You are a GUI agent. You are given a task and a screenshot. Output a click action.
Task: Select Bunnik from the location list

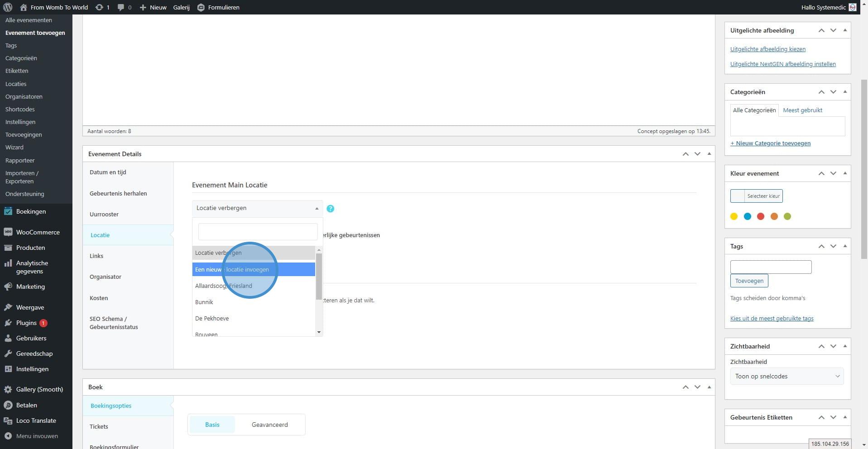204,302
